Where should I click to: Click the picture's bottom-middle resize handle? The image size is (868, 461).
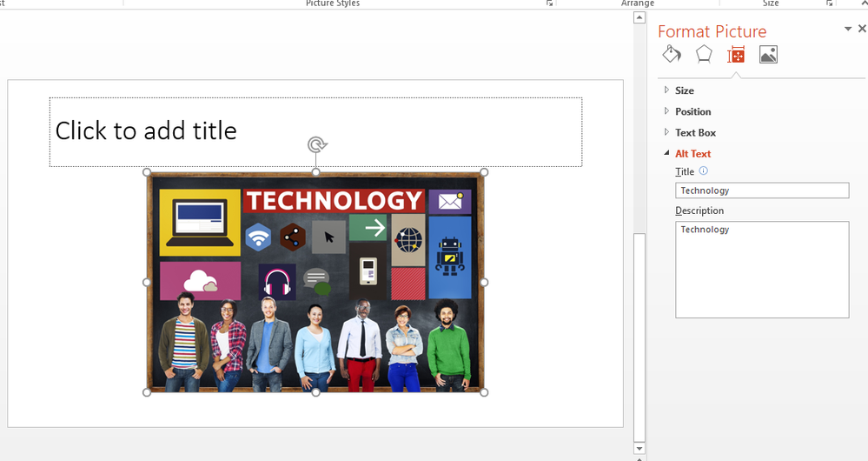[x=315, y=392]
